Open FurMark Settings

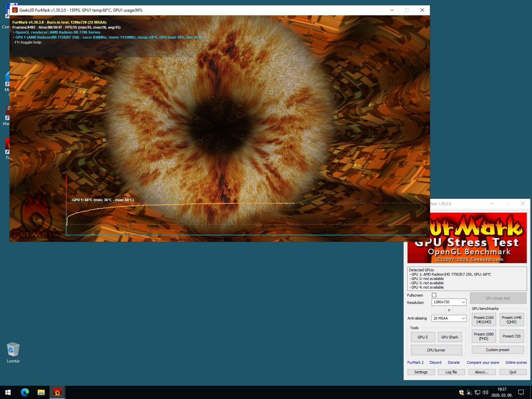pyautogui.click(x=421, y=372)
